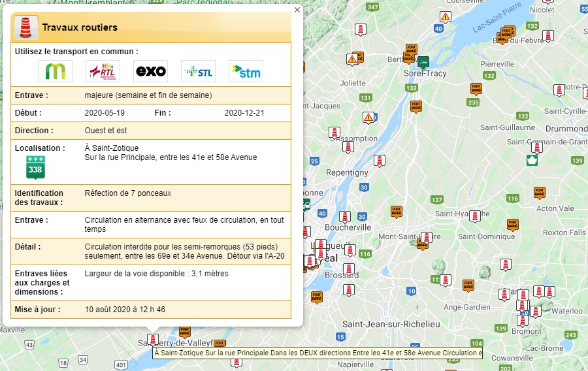Open pont barré marker near route 235
This screenshot has height=371, width=588.
click(476, 89)
